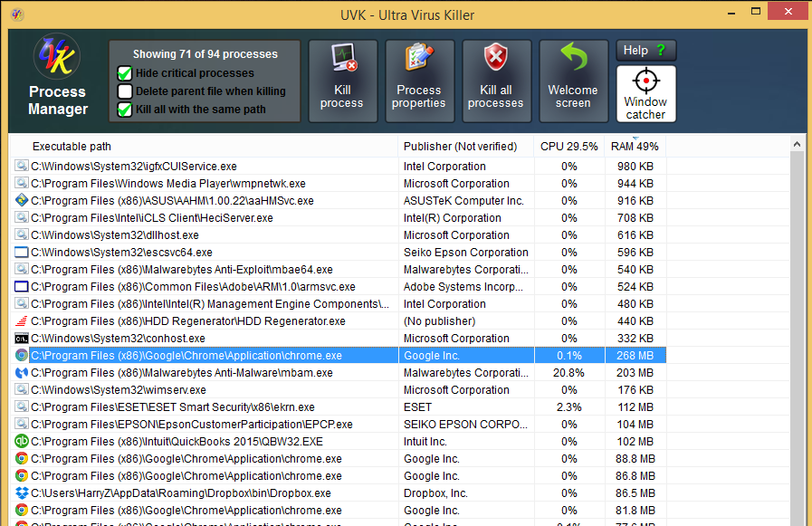Click the ASUS aaHMSvc.exe icon

tap(21, 200)
